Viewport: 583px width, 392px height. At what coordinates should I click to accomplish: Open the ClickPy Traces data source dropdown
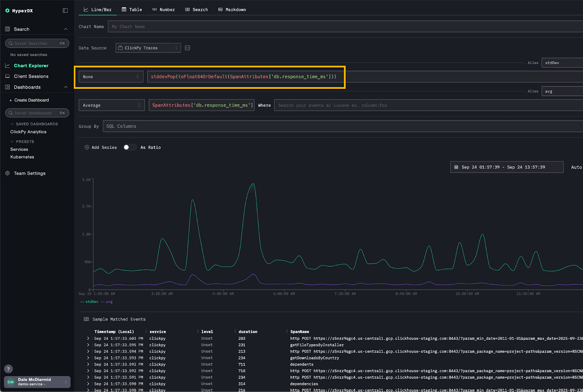148,48
